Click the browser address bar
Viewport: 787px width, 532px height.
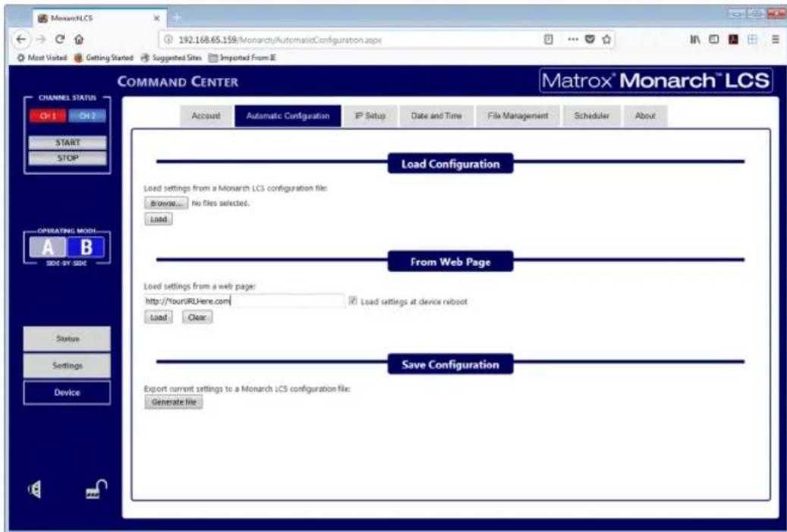351,39
